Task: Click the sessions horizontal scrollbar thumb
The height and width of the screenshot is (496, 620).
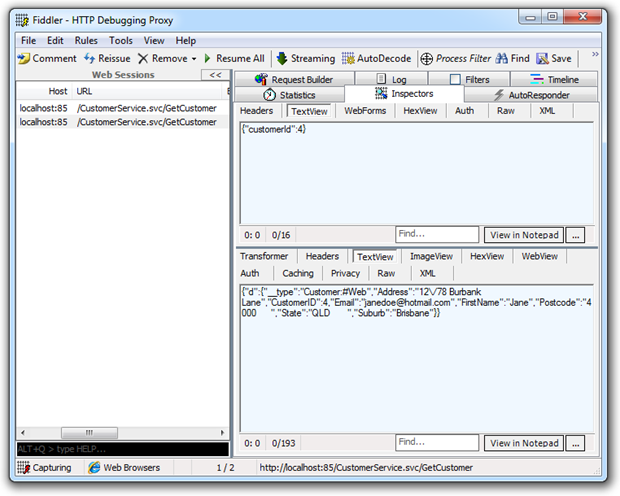Action: click(89, 432)
